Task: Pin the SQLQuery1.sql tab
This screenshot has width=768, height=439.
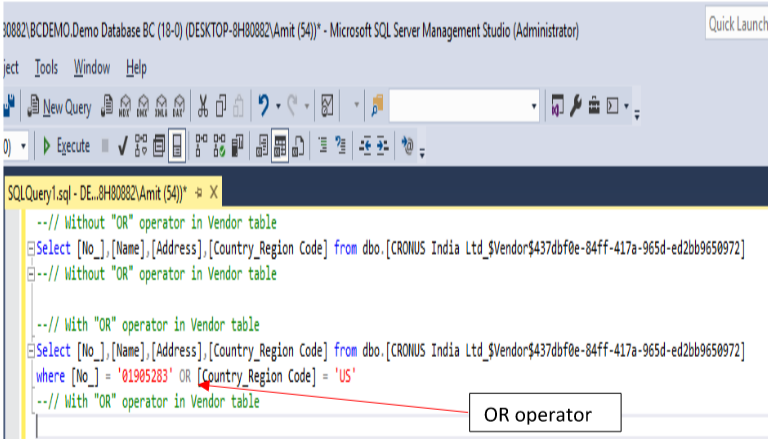Action: pyautogui.click(x=198, y=193)
